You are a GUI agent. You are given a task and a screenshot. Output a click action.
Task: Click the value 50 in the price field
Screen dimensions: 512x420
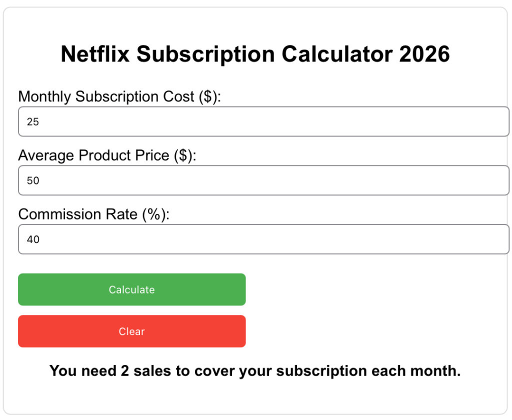pyautogui.click(x=33, y=180)
